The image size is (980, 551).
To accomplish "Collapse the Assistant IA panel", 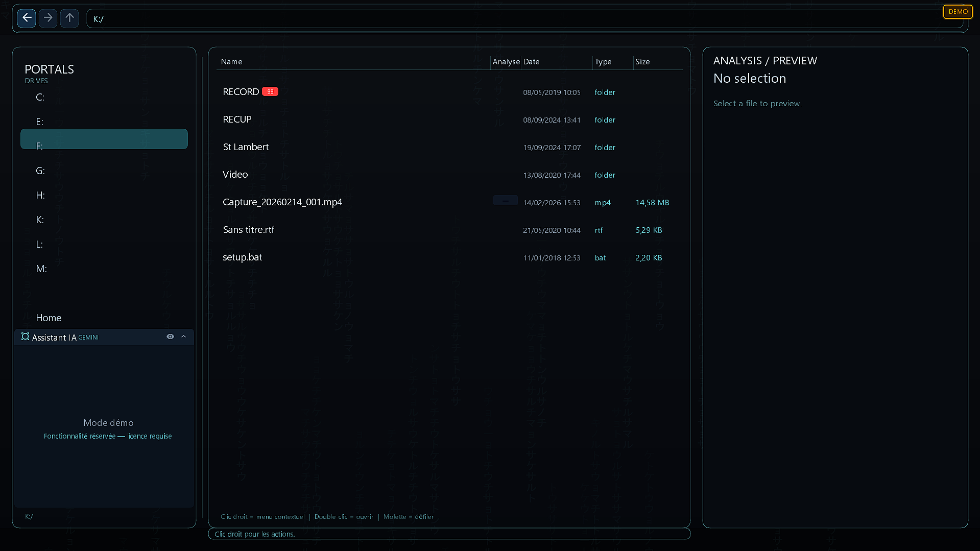I will 184,337.
